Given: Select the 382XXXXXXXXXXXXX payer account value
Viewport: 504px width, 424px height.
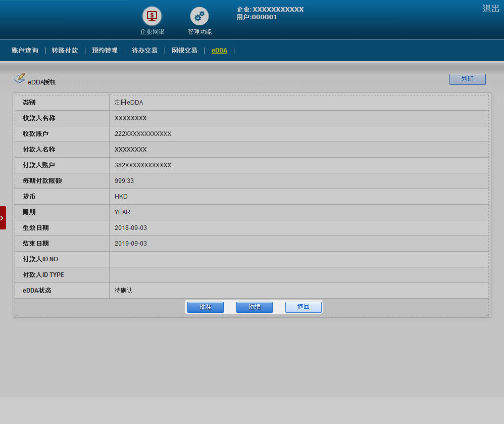Looking at the screenshot, I should click(x=143, y=165).
